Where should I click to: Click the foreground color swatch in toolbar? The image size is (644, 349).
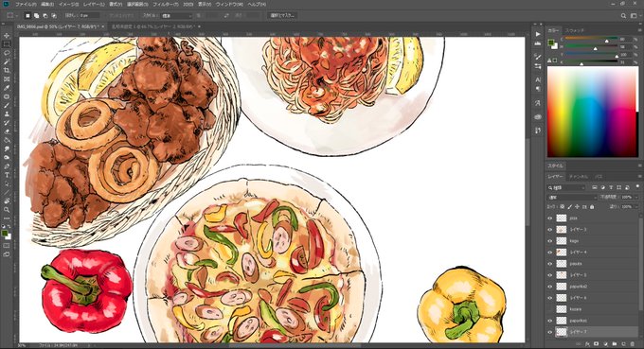[x=5, y=234]
